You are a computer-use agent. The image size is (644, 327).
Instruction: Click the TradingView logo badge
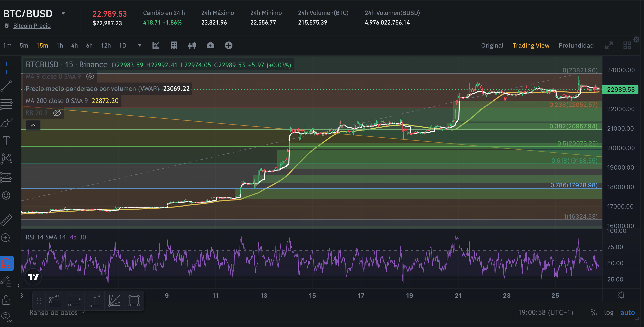click(x=33, y=277)
